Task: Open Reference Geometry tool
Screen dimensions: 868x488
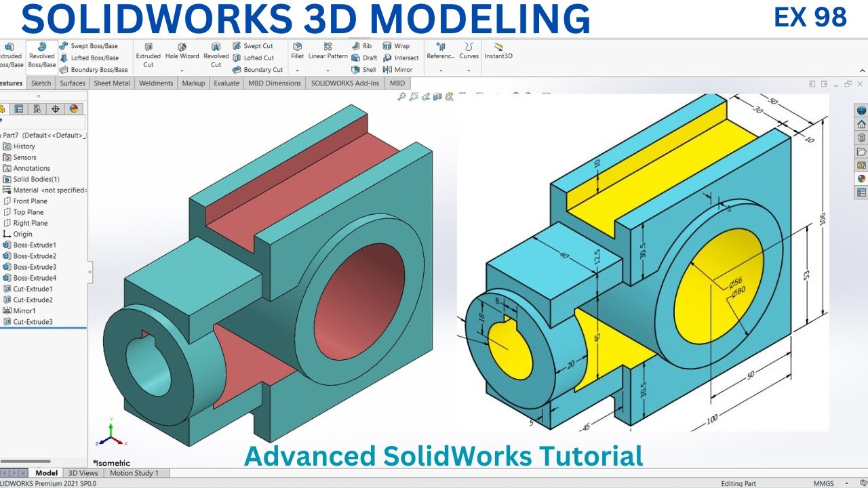Action: pyautogui.click(x=441, y=52)
